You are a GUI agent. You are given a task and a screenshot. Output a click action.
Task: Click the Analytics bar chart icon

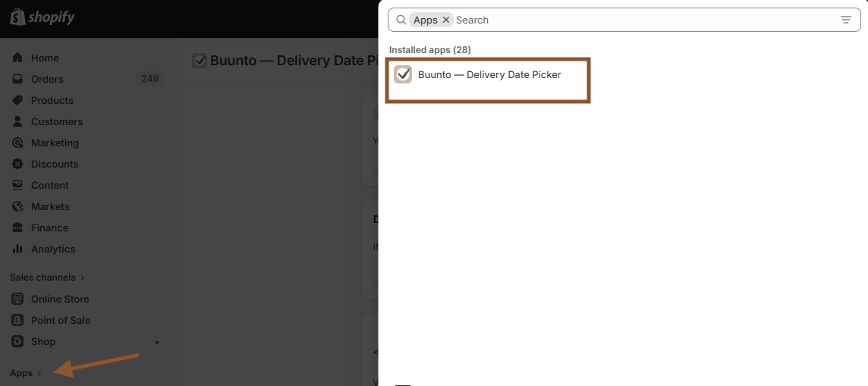point(17,249)
